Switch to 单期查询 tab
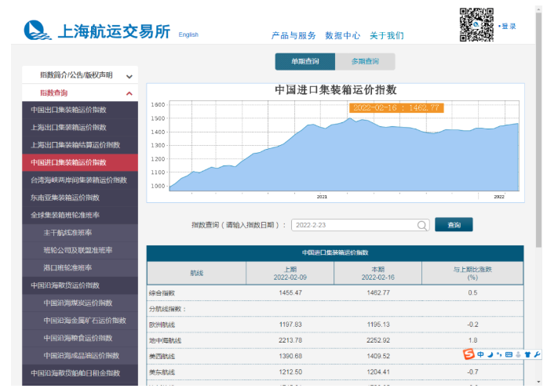This screenshot has height=392, width=547. point(305,62)
